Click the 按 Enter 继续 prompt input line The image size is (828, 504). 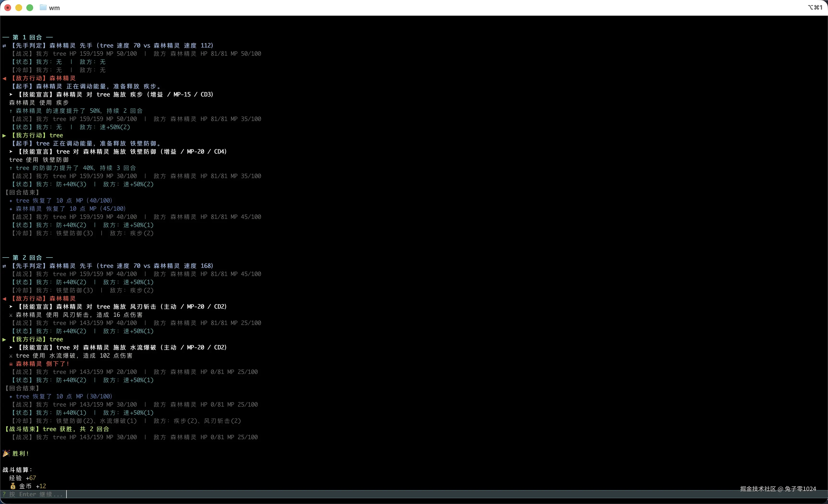[34, 494]
